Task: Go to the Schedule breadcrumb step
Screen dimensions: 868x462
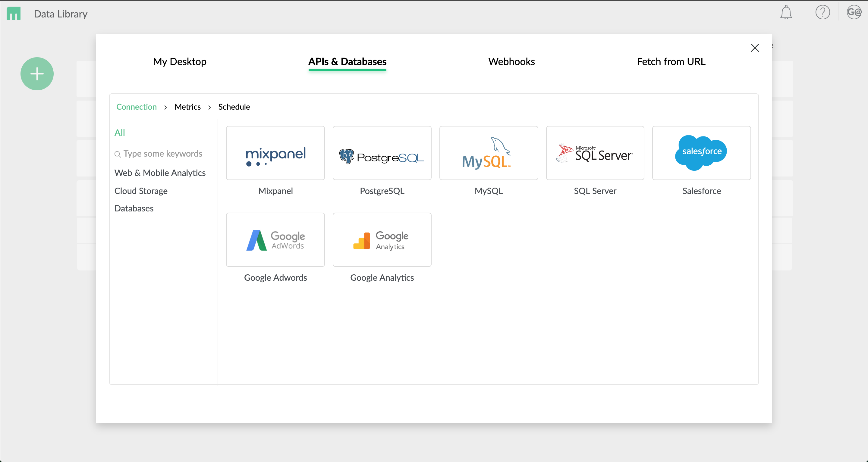Action: click(x=234, y=107)
